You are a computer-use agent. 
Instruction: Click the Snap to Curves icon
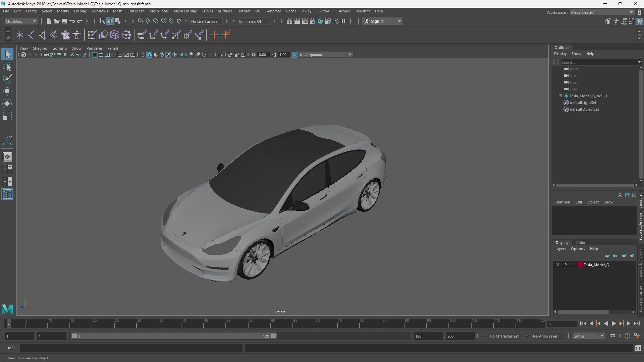pos(148,21)
